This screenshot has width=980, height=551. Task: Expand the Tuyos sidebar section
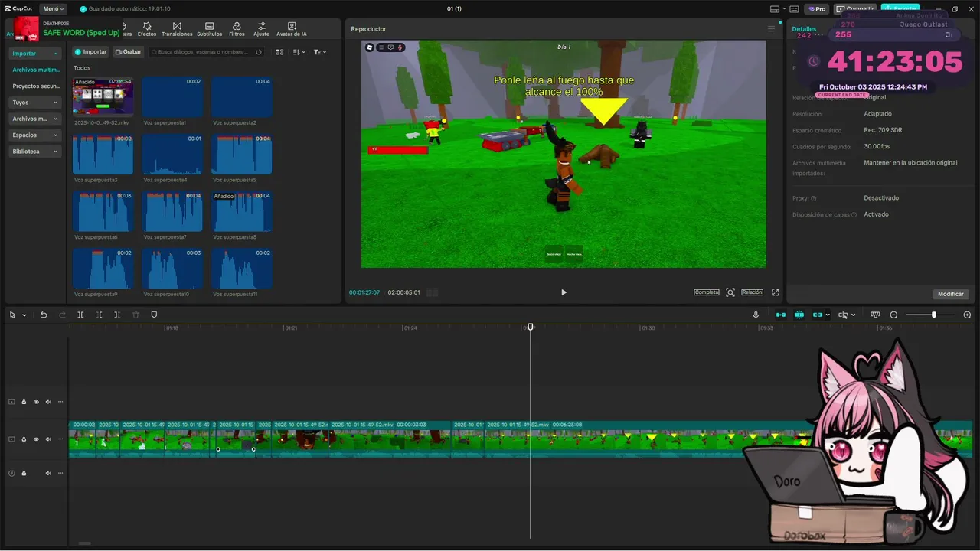[x=35, y=102]
